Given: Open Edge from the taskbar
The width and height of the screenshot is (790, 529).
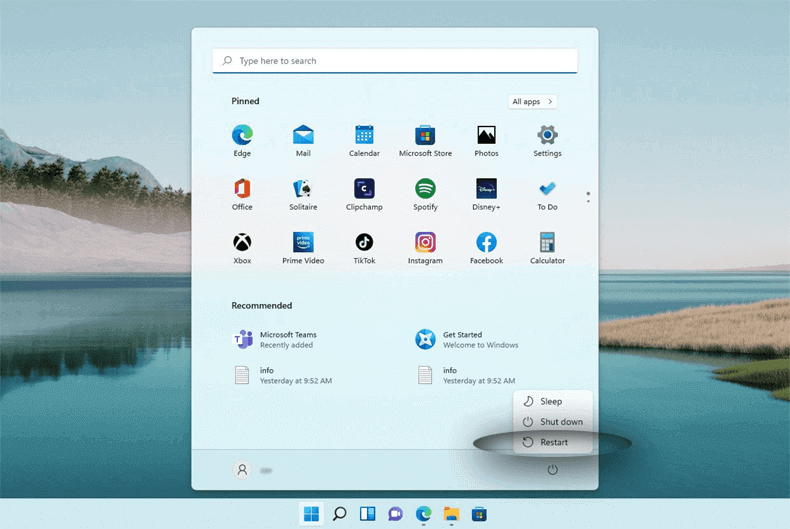Looking at the screenshot, I should coord(423,514).
